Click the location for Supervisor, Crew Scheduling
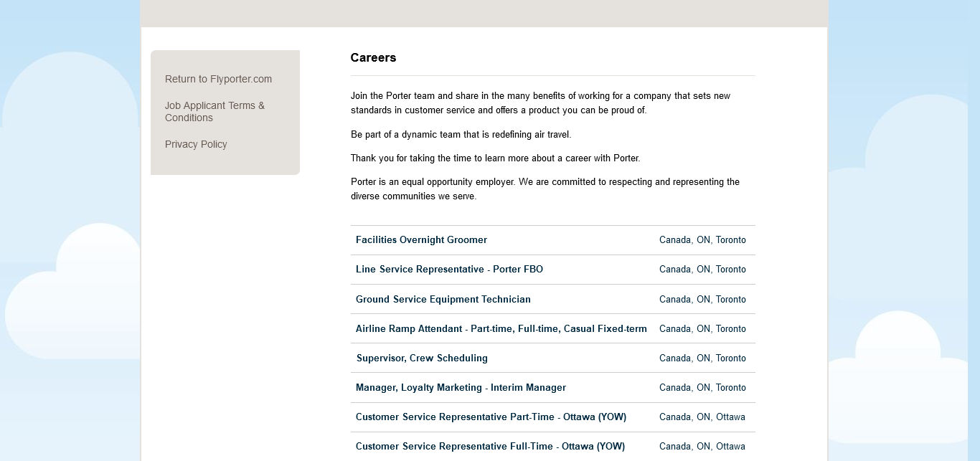The height and width of the screenshot is (461, 980). coord(702,358)
